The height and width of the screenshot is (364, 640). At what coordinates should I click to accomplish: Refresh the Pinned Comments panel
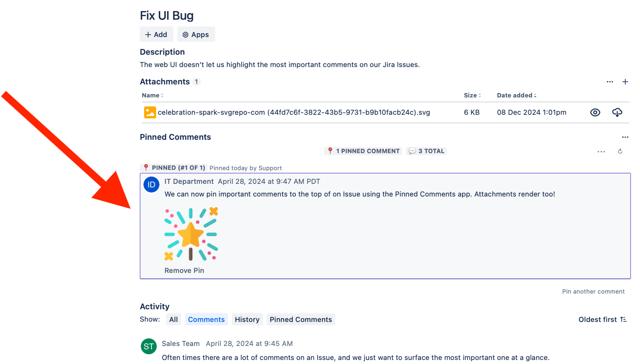click(x=620, y=151)
